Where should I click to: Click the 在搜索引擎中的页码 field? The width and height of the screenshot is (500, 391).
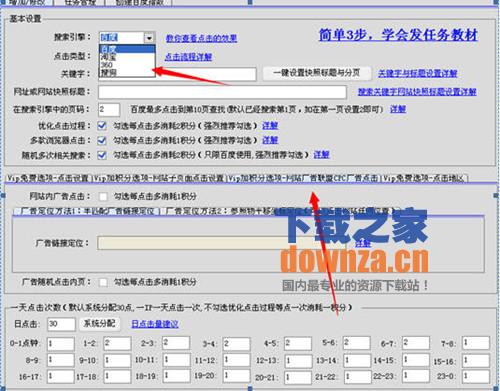[109, 109]
